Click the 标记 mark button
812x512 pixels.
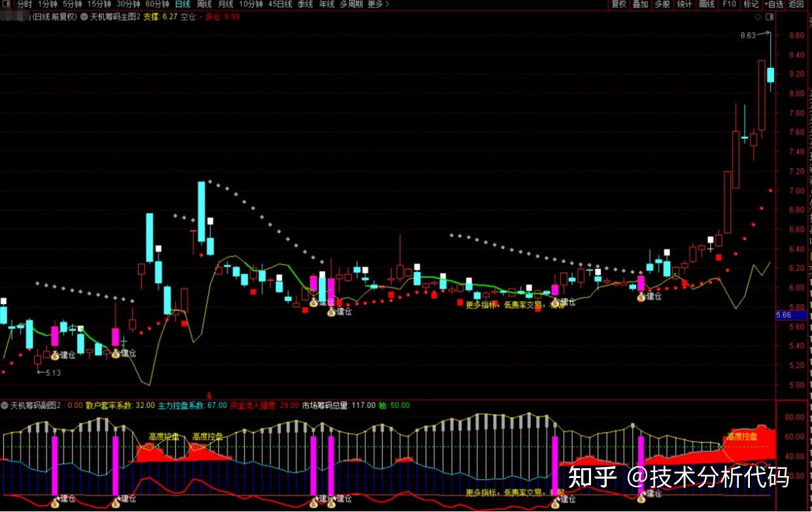(x=751, y=4)
